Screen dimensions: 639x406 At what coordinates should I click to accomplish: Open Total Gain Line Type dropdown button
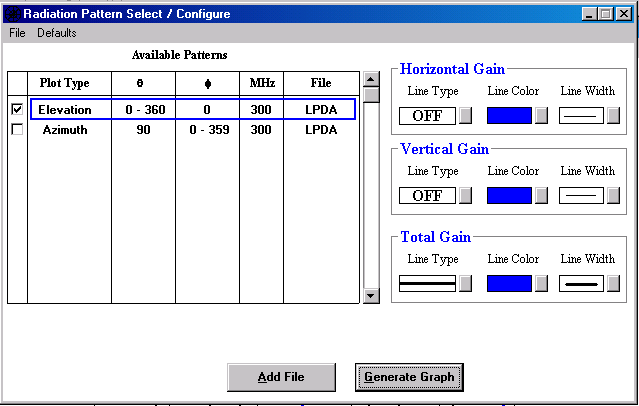point(465,283)
